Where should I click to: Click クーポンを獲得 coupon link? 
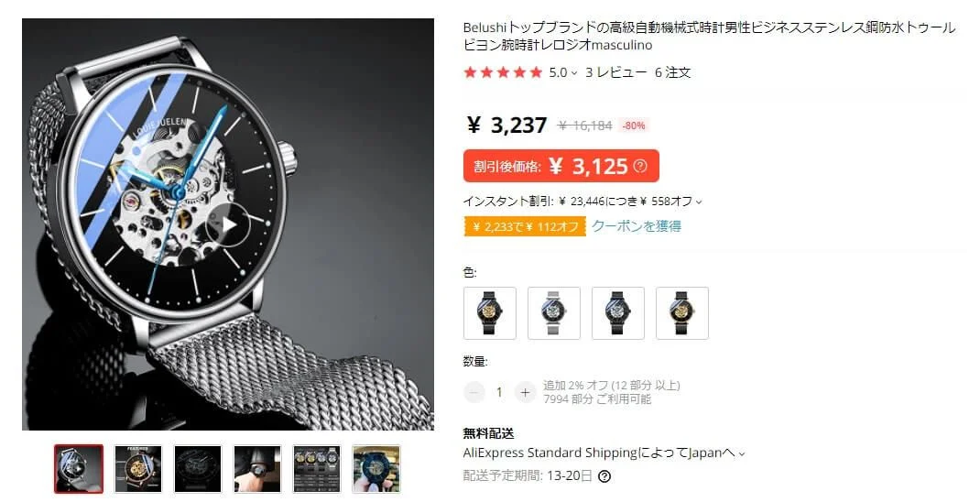point(637,226)
